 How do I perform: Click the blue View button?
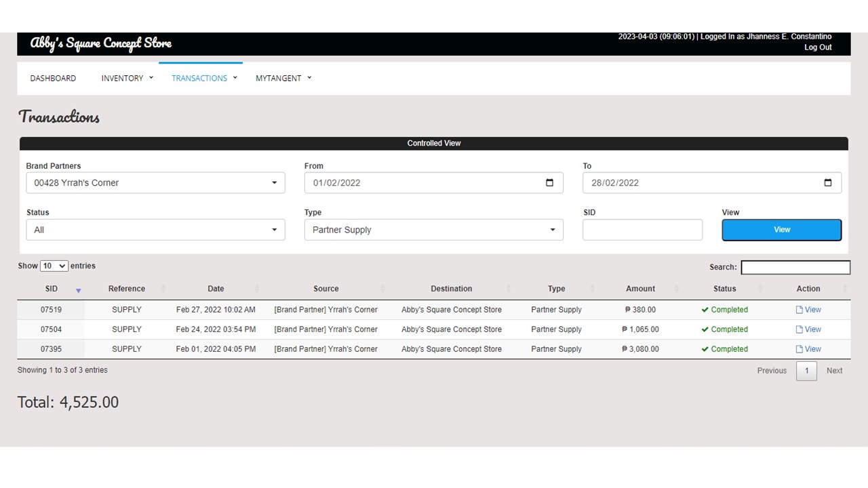coord(782,230)
